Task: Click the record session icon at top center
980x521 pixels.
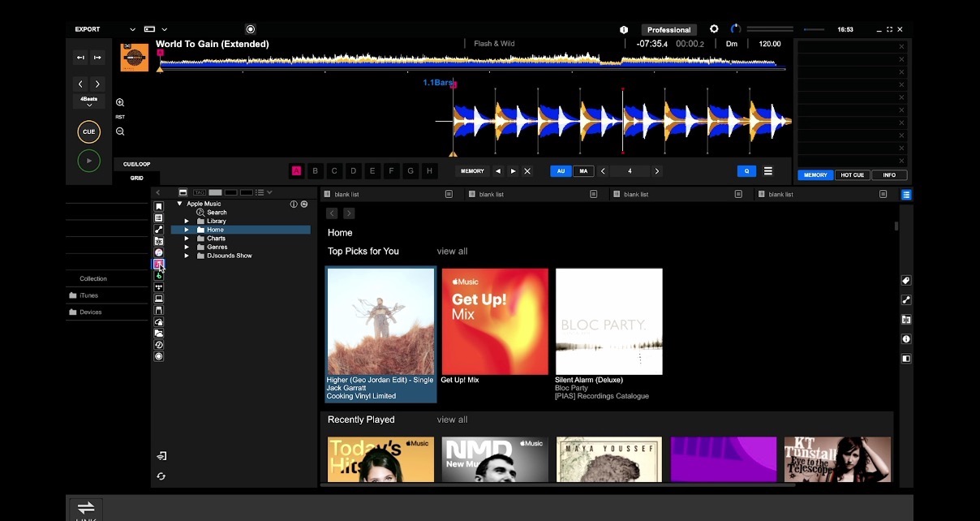Action: [250, 28]
